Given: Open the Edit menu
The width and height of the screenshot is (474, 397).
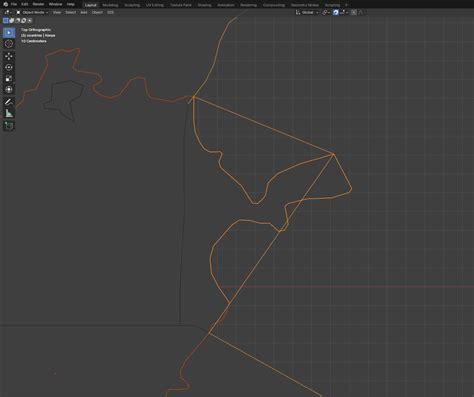Looking at the screenshot, I should coord(25,4).
